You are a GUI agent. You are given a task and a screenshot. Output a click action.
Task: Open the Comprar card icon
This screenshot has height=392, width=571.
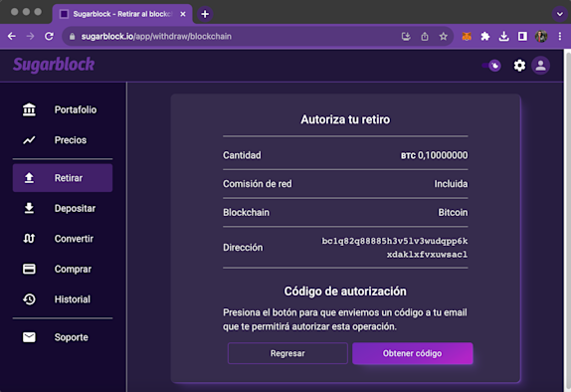coord(29,269)
